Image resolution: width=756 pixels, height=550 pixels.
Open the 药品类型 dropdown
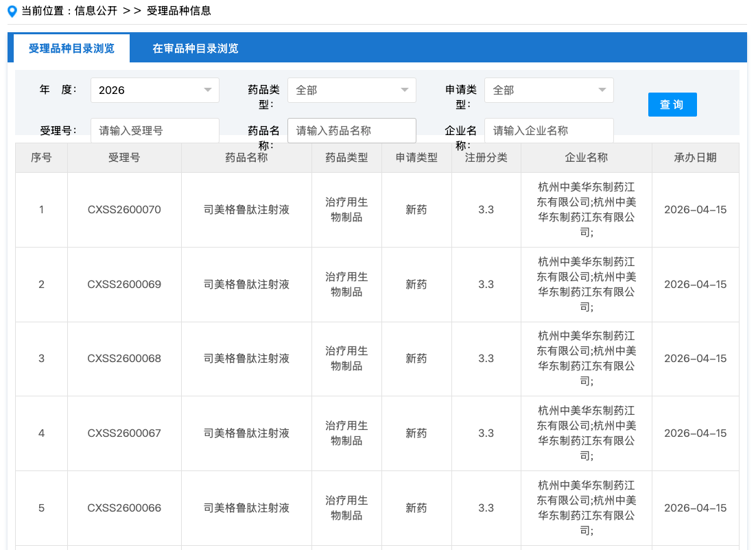coord(351,91)
